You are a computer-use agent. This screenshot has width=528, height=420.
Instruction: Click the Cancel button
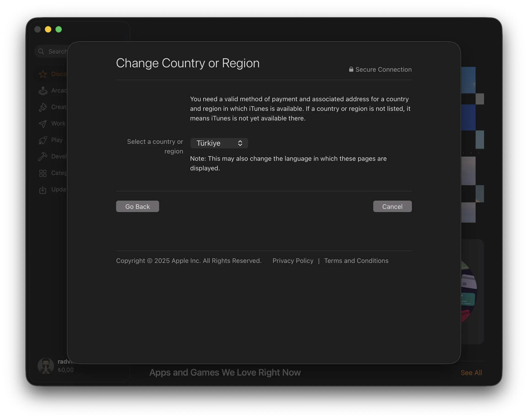click(392, 206)
